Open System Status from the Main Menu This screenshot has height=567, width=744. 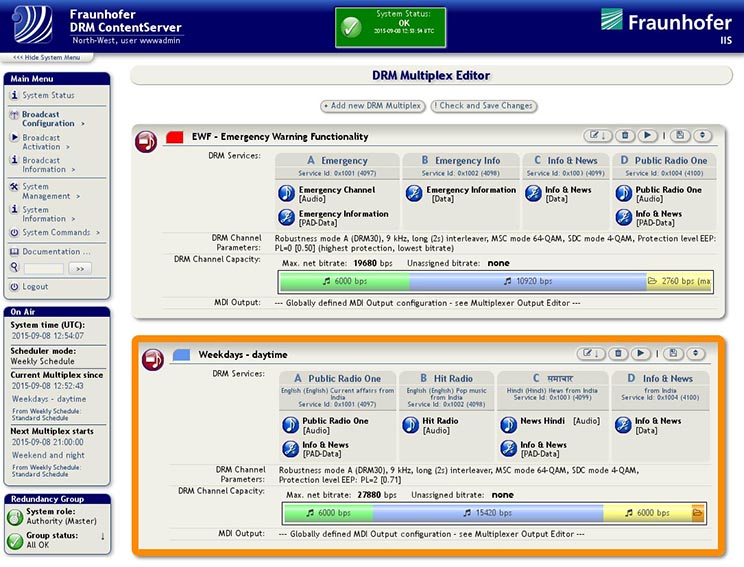[x=48, y=95]
